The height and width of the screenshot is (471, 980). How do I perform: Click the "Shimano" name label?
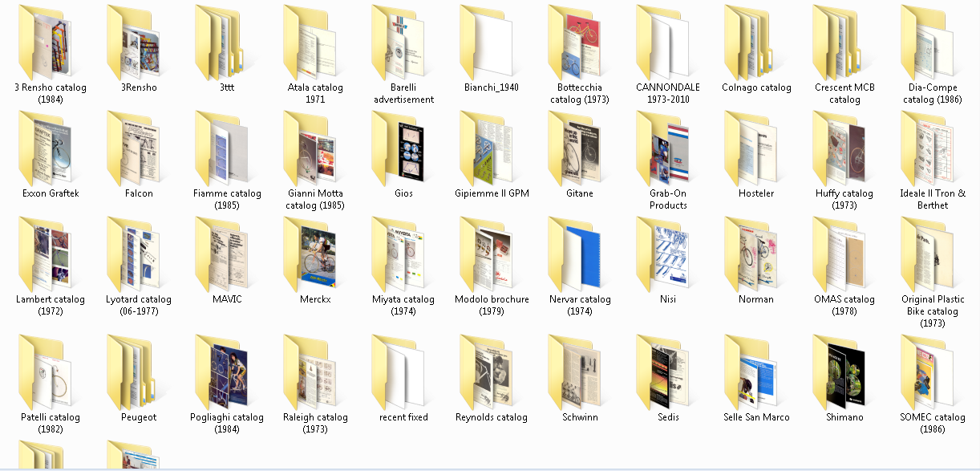click(844, 417)
